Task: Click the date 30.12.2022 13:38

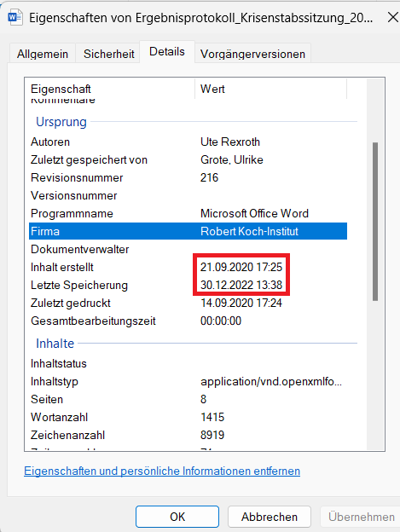Action: [x=241, y=286]
